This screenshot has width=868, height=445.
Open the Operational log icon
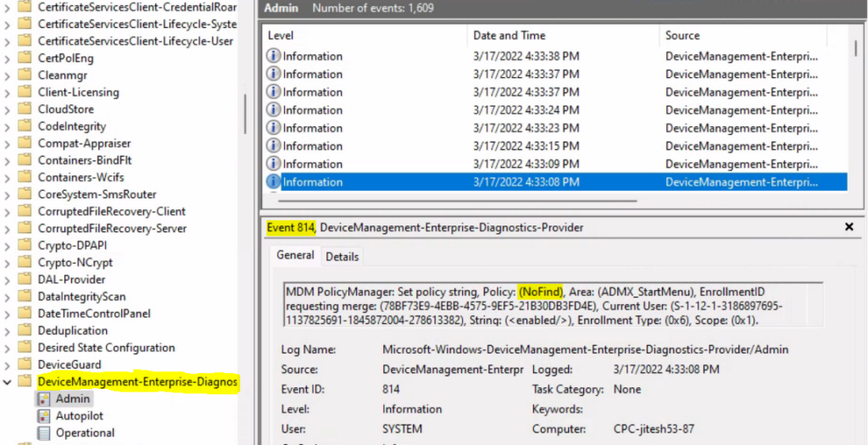[x=42, y=433]
